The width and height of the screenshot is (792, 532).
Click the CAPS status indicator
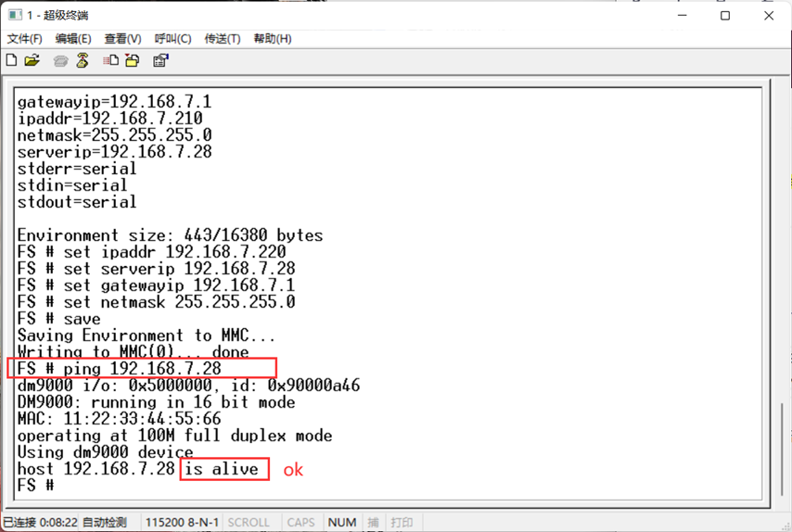(x=300, y=523)
